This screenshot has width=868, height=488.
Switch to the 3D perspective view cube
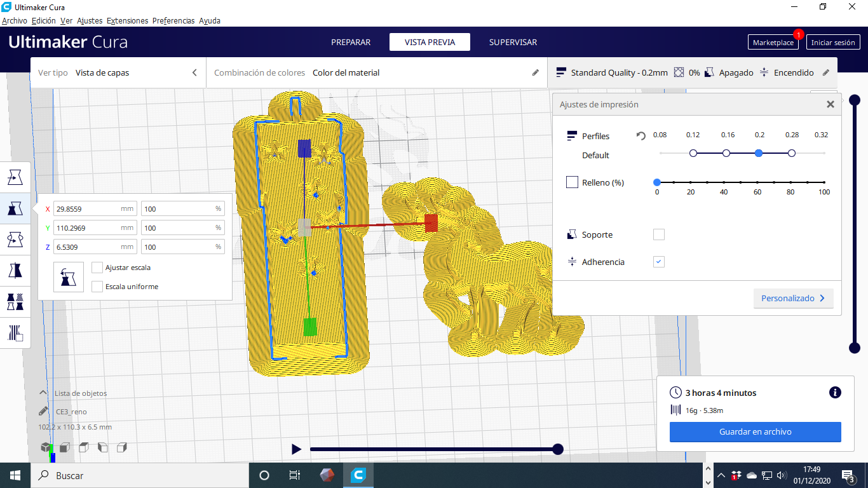(x=46, y=447)
